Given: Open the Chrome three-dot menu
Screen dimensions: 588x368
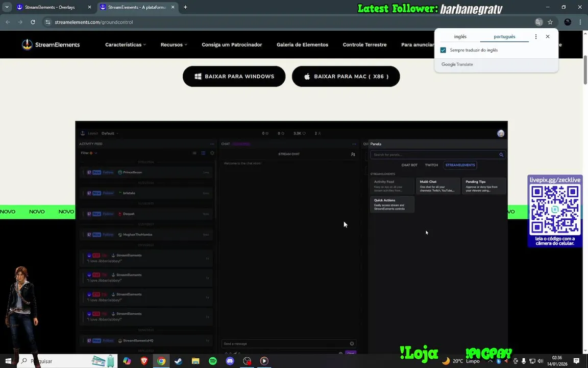Looking at the screenshot, I should pos(580,22).
